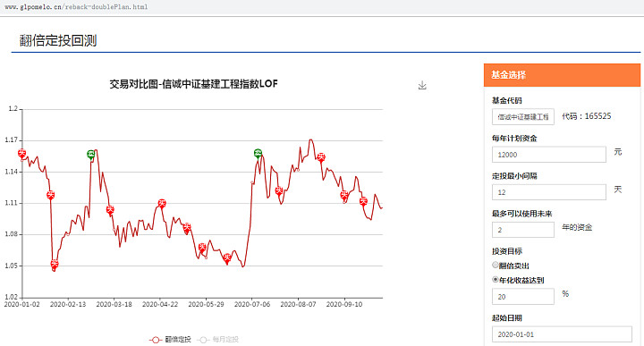Viewport: 644px width, 346px height.
Task: Click the browser address bar URL
Action: (76, 7)
